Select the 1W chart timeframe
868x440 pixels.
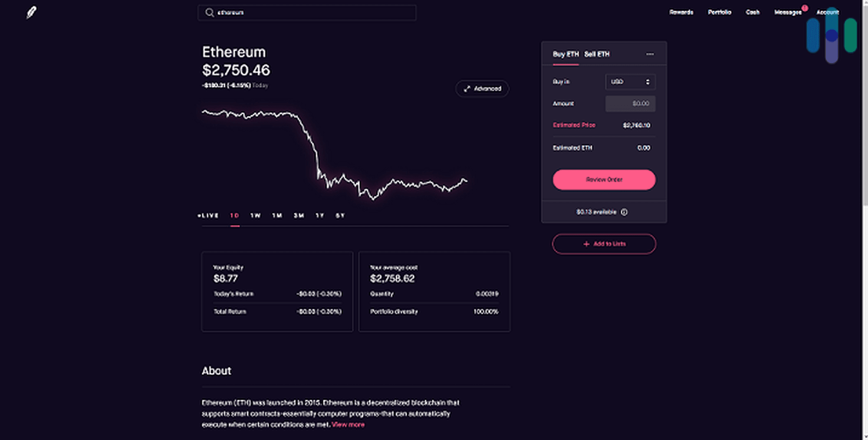pyautogui.click(x=256, y=215)
